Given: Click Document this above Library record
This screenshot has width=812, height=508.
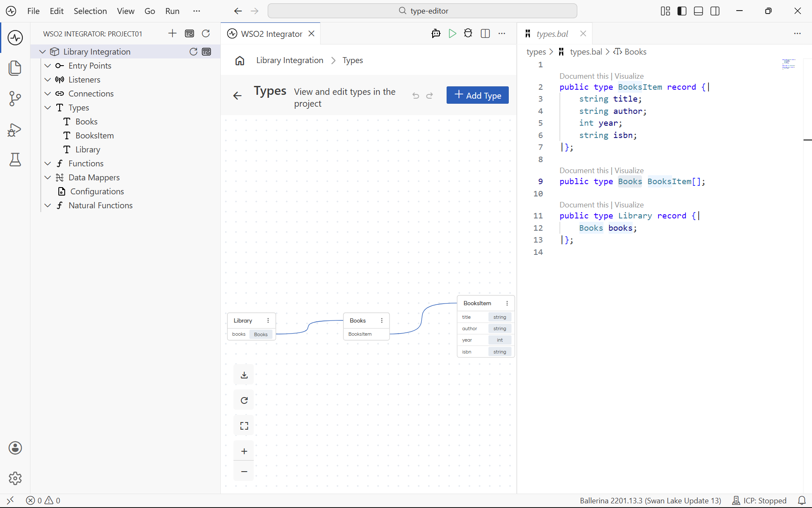Looking at the screenshot, I should point(584,205).
